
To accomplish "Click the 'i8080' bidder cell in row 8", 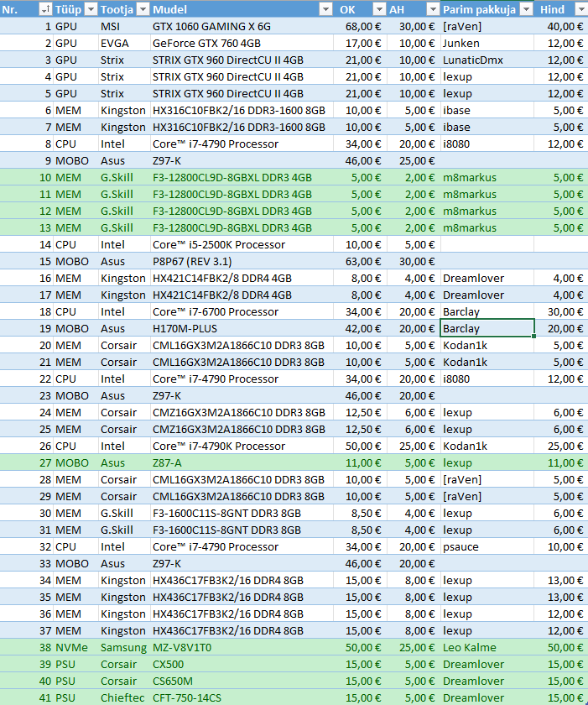I will point(487,144).
